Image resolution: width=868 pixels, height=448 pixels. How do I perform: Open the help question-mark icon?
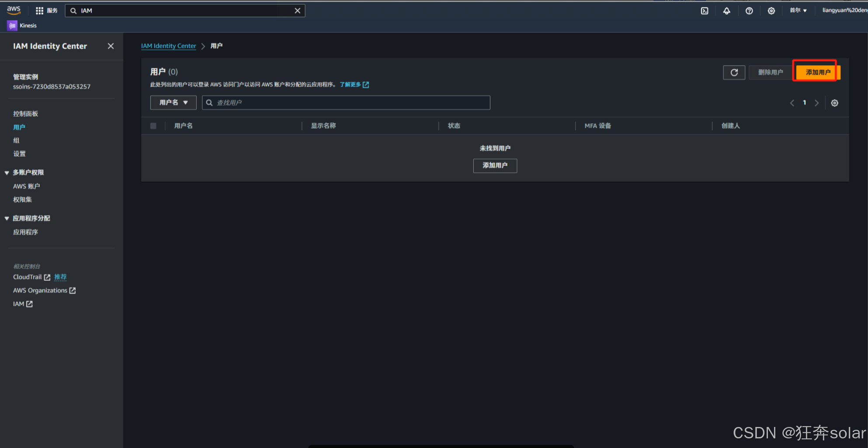(x=749, y=10)
